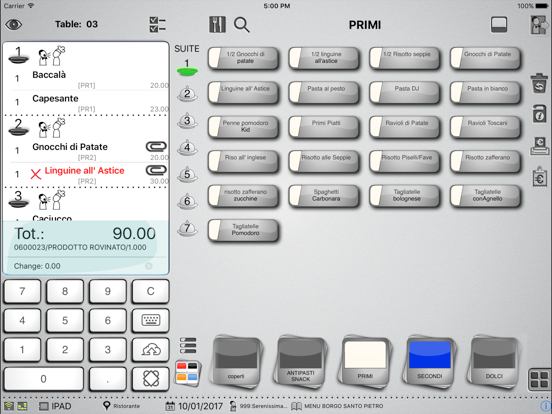Open the fork and knife menu icon
This screenshot has height=414, width=552.
[x=217, y=25]
